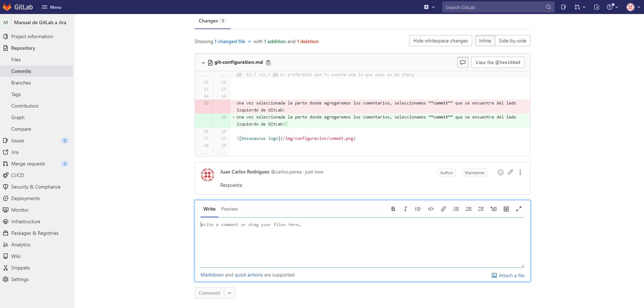Apply italic text formatting

click(x=406, y=209)
